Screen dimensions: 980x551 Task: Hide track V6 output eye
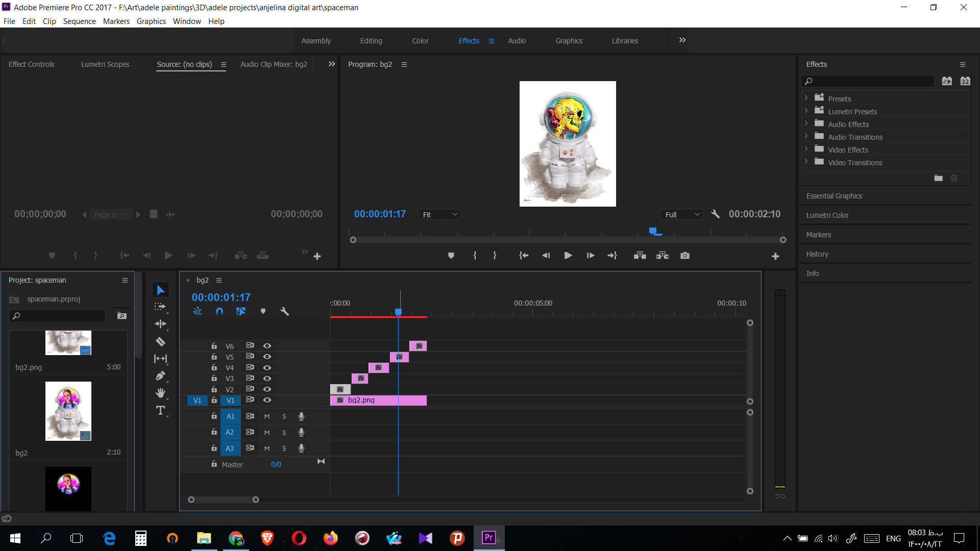click(267, 346)
